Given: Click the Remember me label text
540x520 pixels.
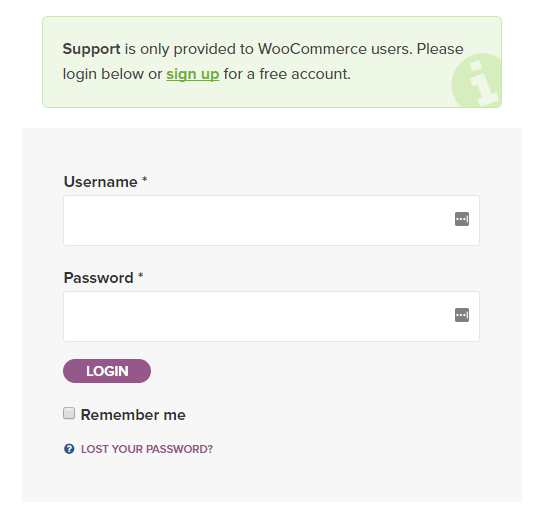Looking at the screenshot, I should (133, 415).
